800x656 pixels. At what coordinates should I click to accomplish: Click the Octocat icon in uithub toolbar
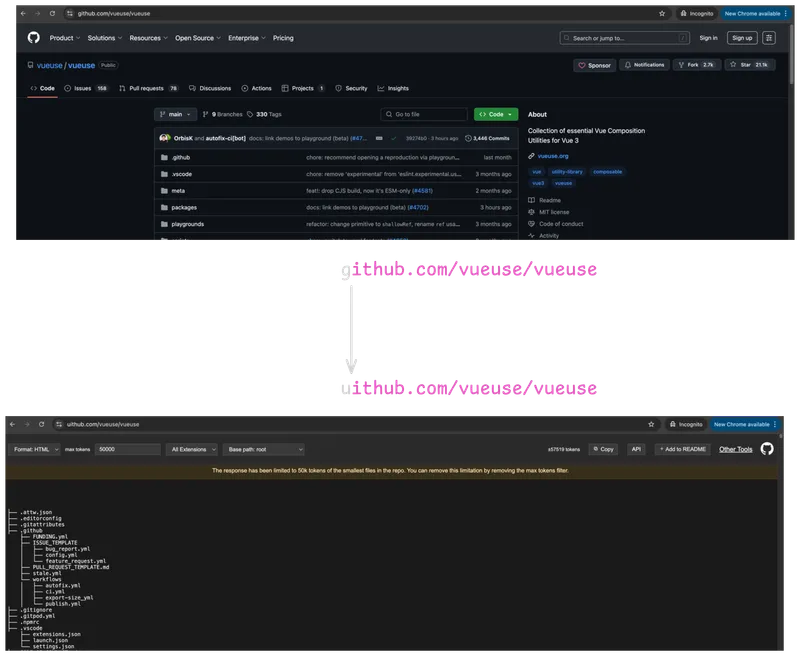coord(768,450)
